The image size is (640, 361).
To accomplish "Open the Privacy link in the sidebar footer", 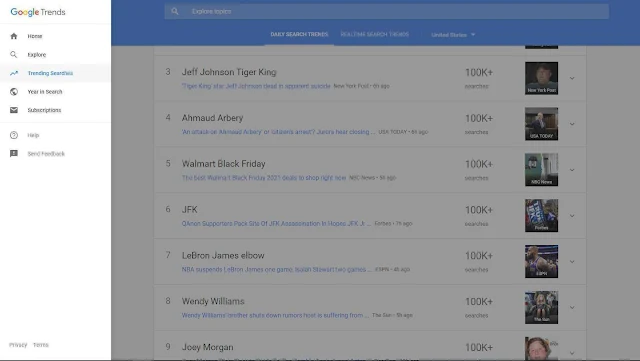I will click(18, 345).
